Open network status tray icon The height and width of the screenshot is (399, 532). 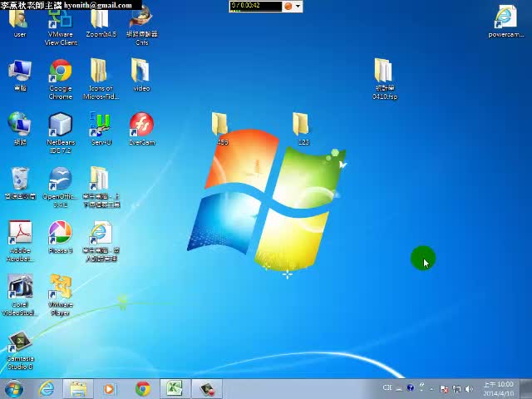[x=456, y=389]
